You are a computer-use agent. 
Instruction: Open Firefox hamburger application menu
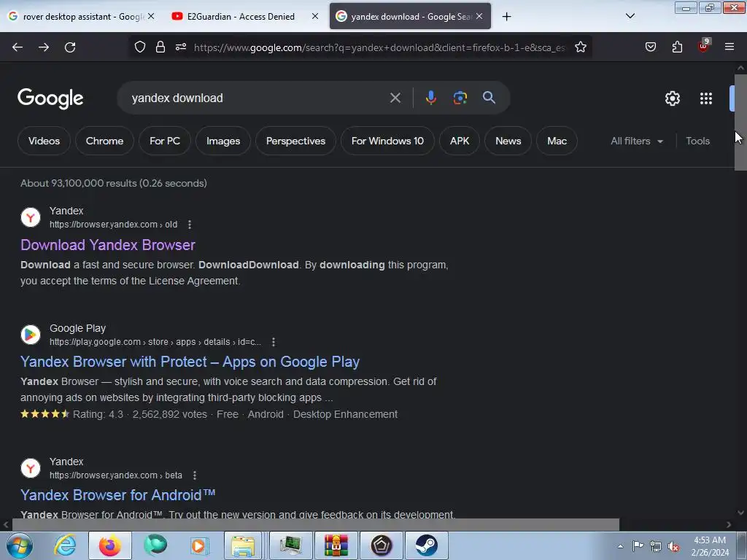[x=729, y=47]
